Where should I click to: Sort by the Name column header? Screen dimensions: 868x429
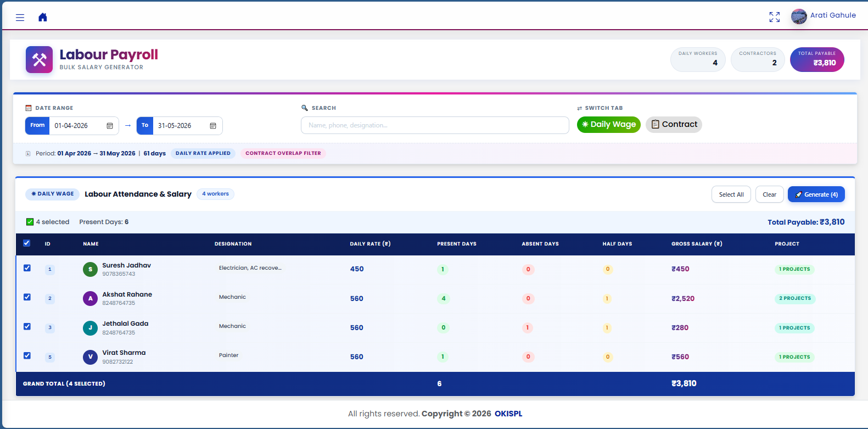pos(91,244)
